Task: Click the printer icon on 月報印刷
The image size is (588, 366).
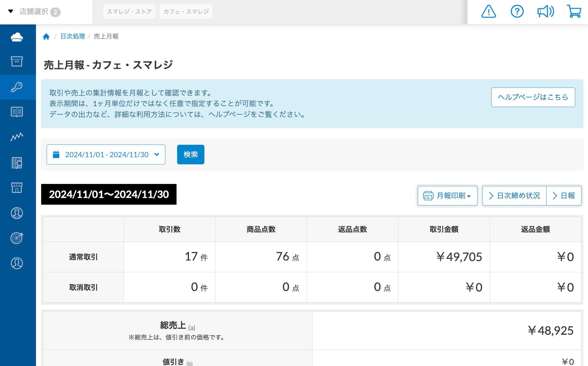Action: click(428, 196)
